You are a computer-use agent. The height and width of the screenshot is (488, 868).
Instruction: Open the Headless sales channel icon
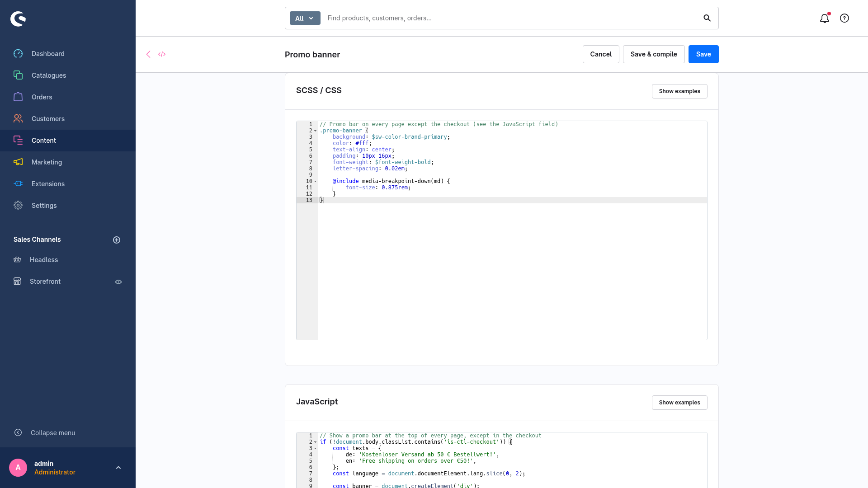click(17, 260)
